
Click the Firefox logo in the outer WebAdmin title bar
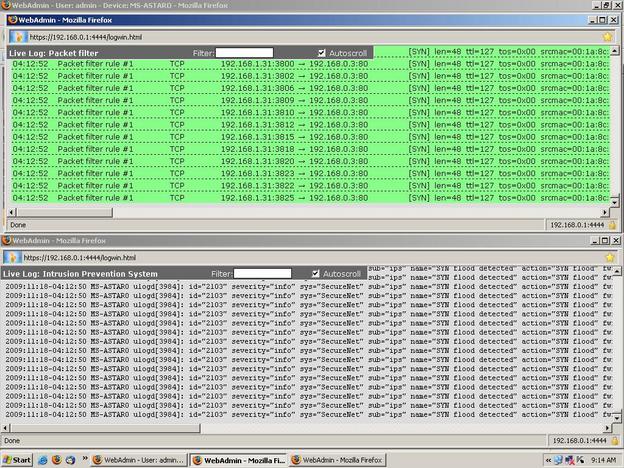[x=6, y=5]
